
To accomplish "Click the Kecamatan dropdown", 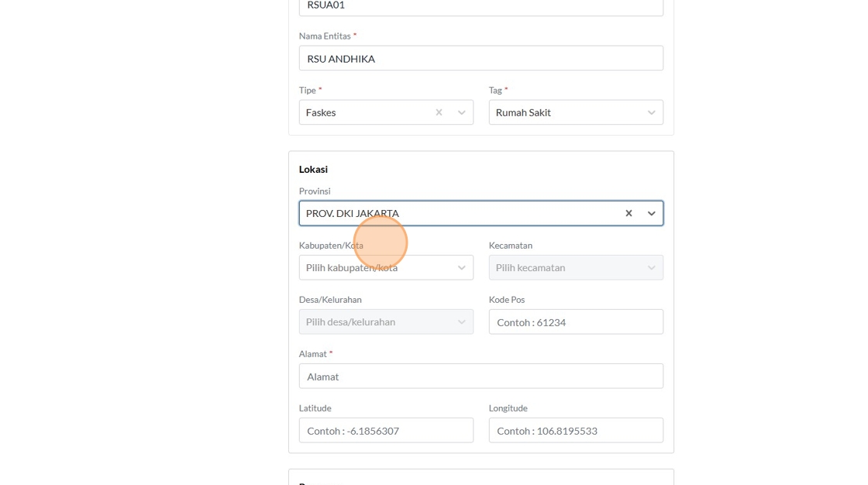I will pyautogui.click(x=575, y=267).
